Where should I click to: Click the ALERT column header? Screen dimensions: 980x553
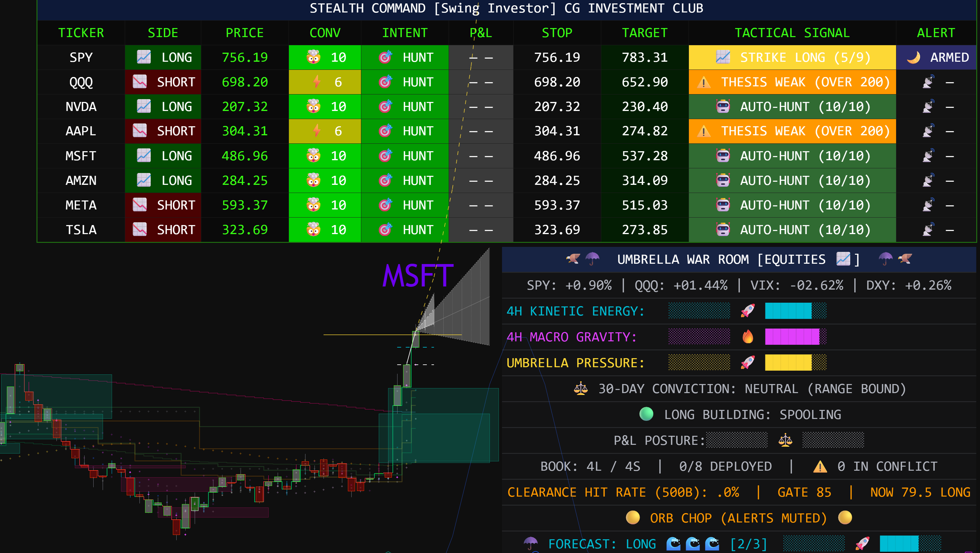coord(936,33)
